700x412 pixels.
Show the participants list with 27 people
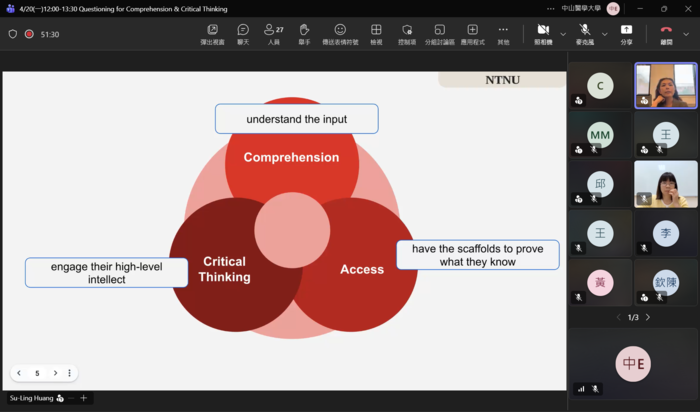(x=273, y=33)
